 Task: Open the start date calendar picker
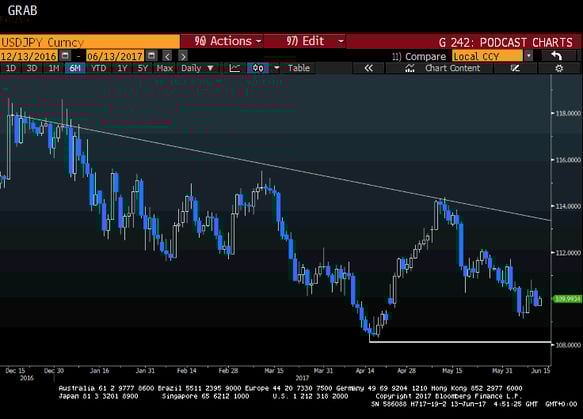(x=65, y=56)
